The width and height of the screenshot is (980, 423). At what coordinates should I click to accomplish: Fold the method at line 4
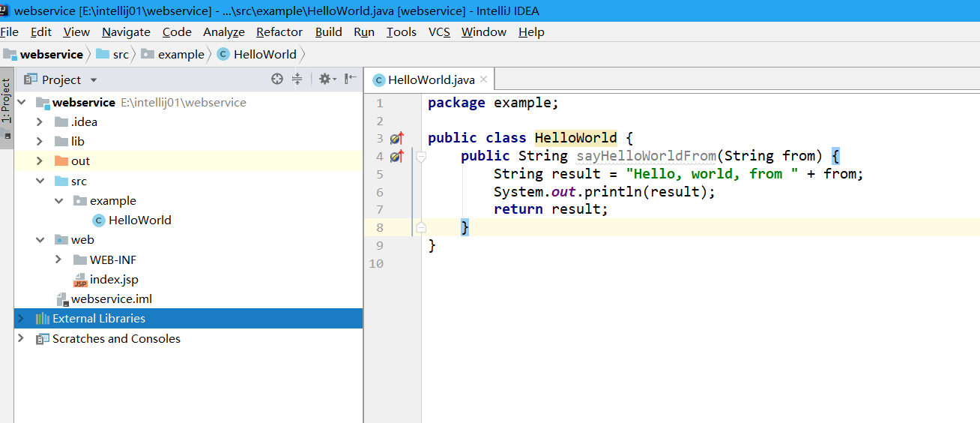click(421, 156)
